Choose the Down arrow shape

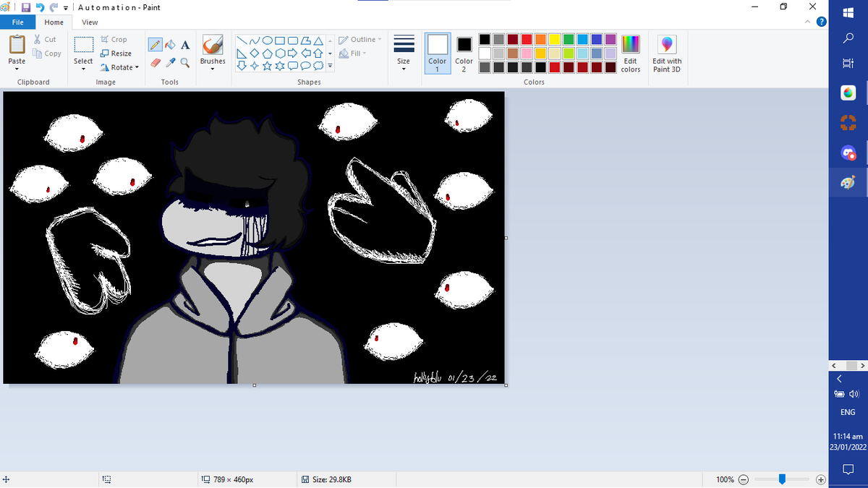242,66
